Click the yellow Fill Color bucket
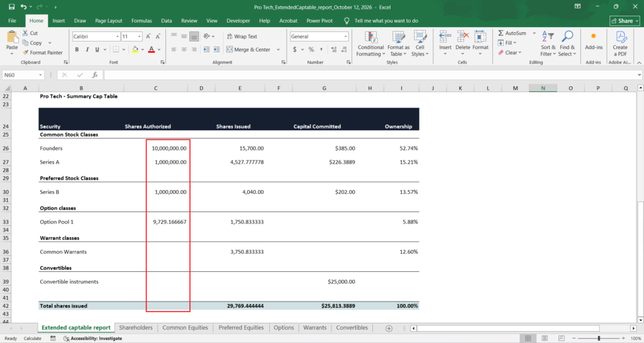644x343 pixels. tap(135, 49)
